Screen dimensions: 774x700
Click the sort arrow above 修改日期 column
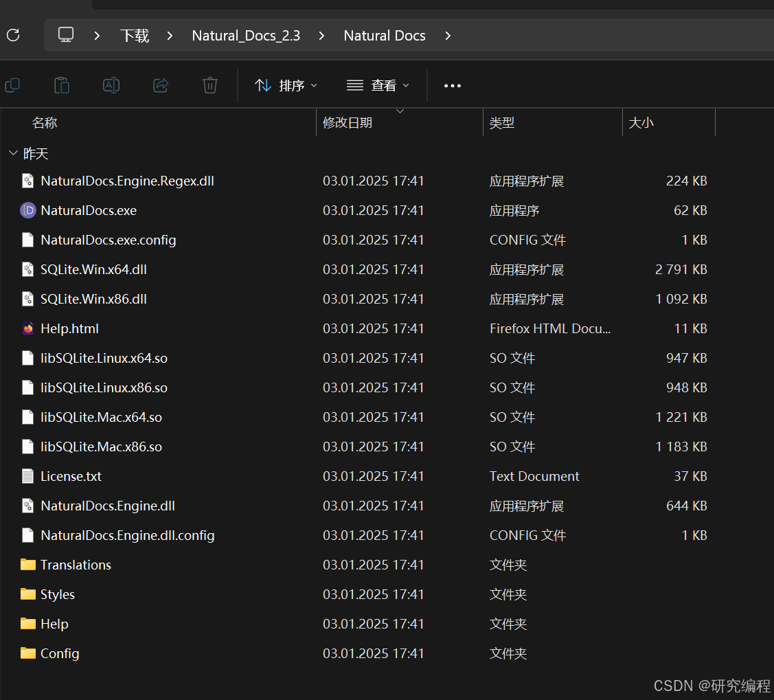pyautogui.click(x=400, y=111)
